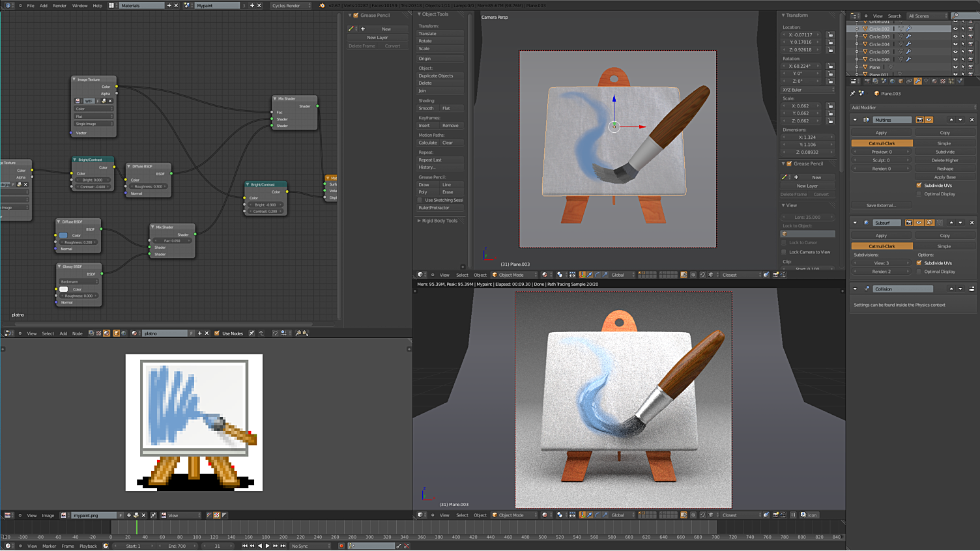Image resolution: width=980 pixels, height=551 pixels.
Task: Uncheck the Use Nodes checkbox
Action: tap(217, 333)
